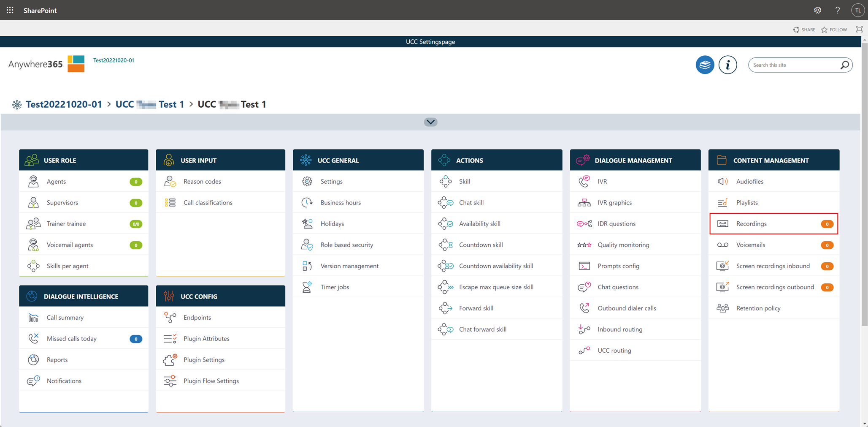Click the TL user avatar
The width and height of the screenshot is (868, 427).
coord(857,10)
